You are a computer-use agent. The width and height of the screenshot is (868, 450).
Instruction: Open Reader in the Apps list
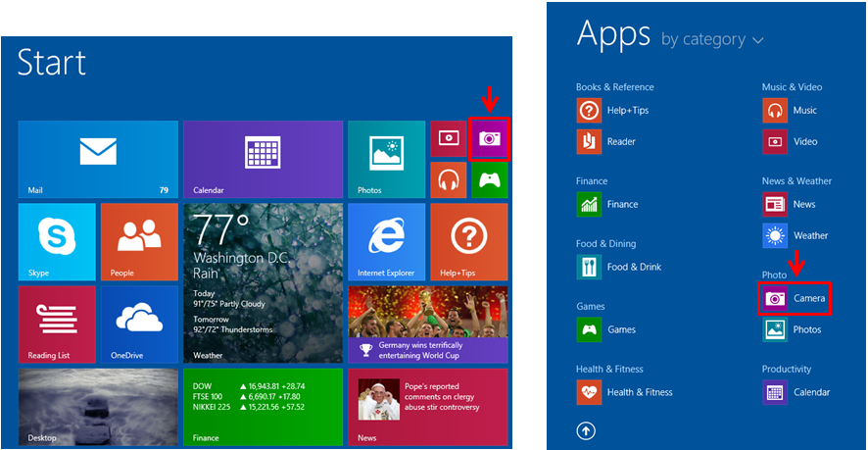(x=606, y=142)
